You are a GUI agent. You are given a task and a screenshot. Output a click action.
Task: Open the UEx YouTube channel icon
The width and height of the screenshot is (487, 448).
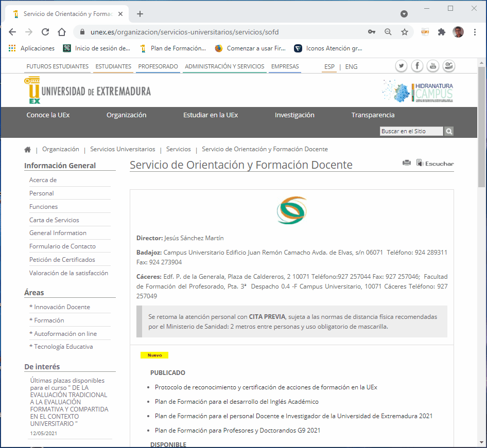(433, 66)
